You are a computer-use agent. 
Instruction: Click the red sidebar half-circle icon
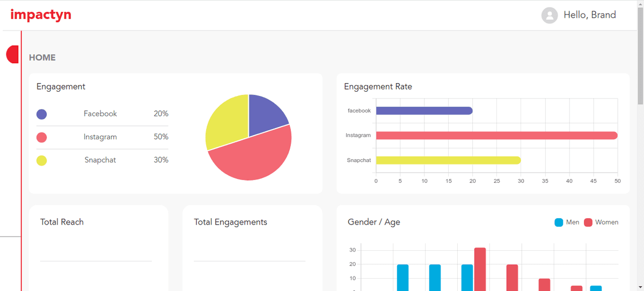(12, 54)
